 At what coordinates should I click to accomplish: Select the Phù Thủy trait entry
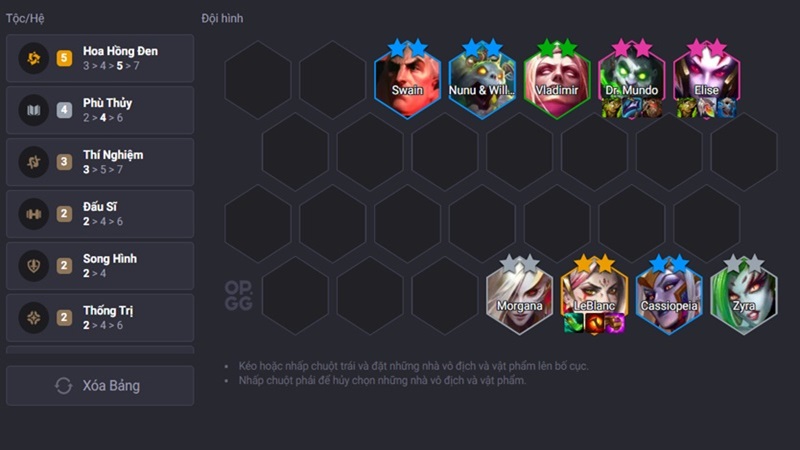tap(100, 110)
